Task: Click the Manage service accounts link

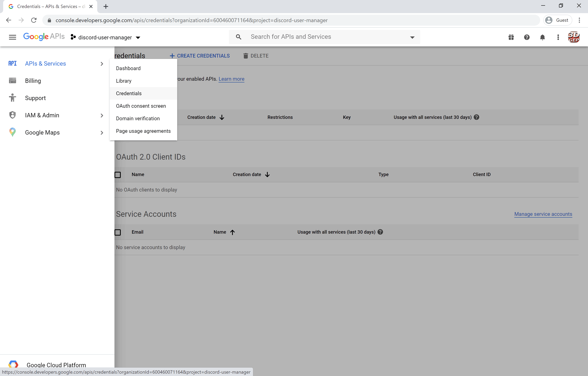Action: (x=543, y=214)
